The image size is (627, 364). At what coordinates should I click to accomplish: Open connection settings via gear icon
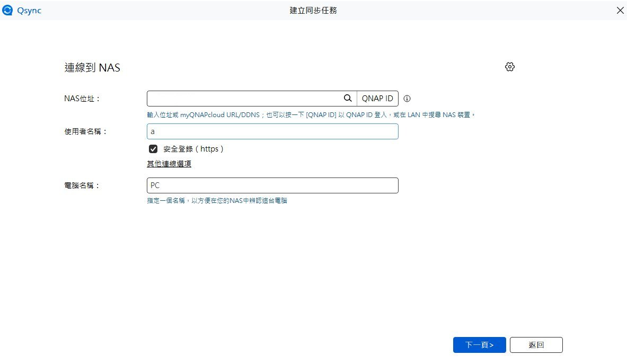point(509,67)
